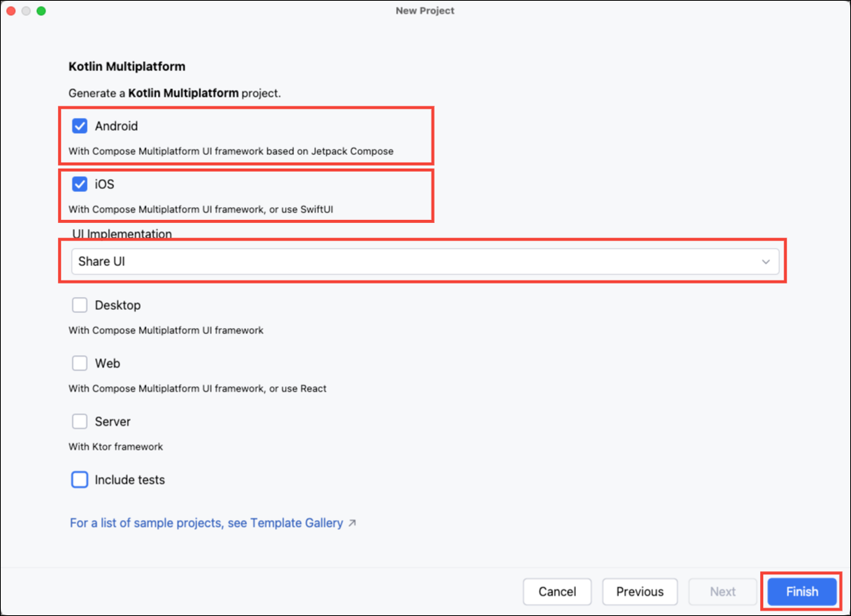851x616 pixels.
Task: Go back with the Previous button
Action: pos(639,592)
